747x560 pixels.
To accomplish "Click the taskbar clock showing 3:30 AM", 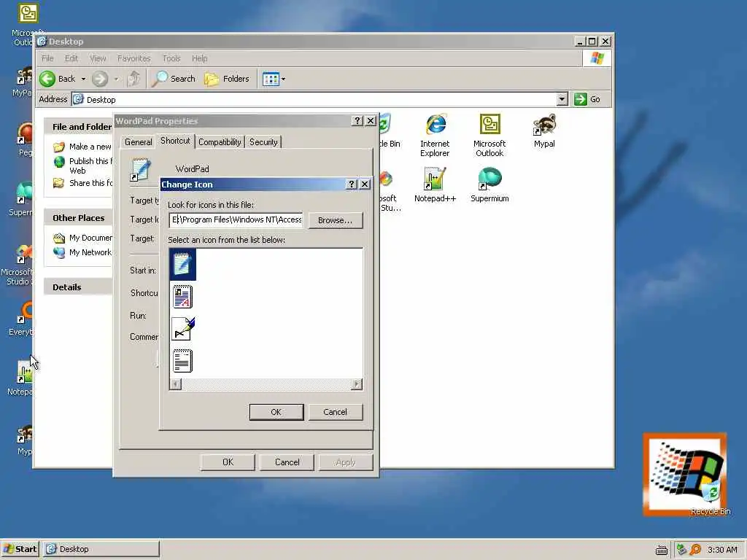I will (x=723, y=550).
